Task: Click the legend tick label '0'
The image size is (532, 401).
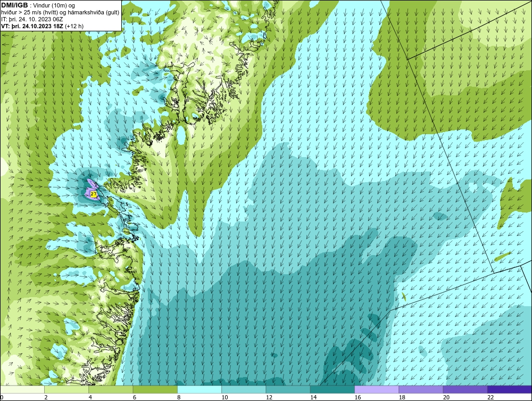Action: point(2,398)
